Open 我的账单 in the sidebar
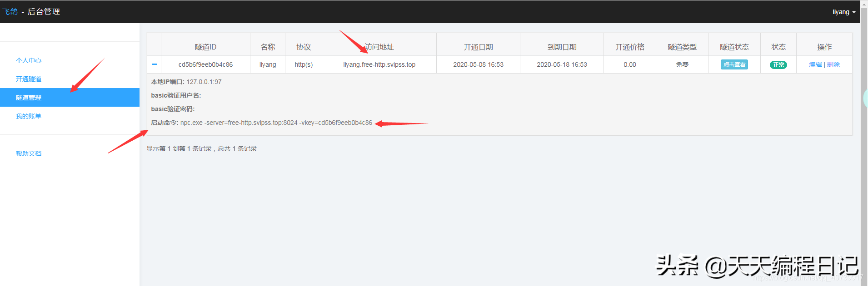This screenshot has height=286, width=868. [x=29, y=116]
